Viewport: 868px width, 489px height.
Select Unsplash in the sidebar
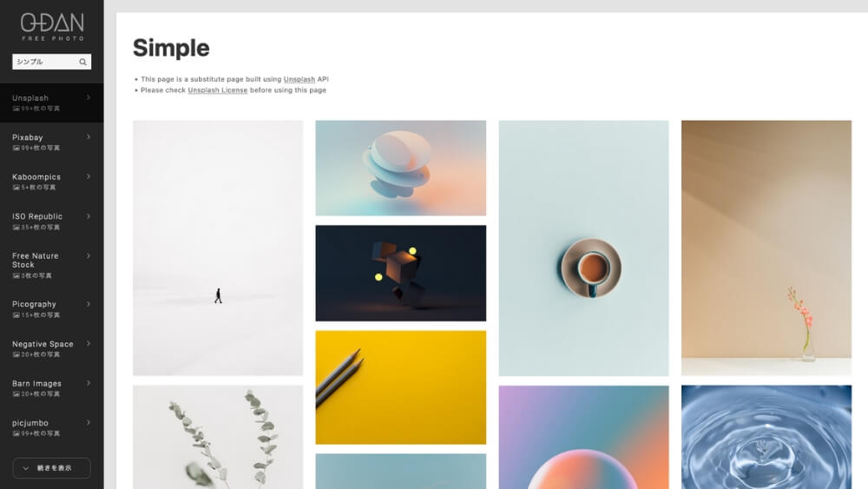[51, 102]
